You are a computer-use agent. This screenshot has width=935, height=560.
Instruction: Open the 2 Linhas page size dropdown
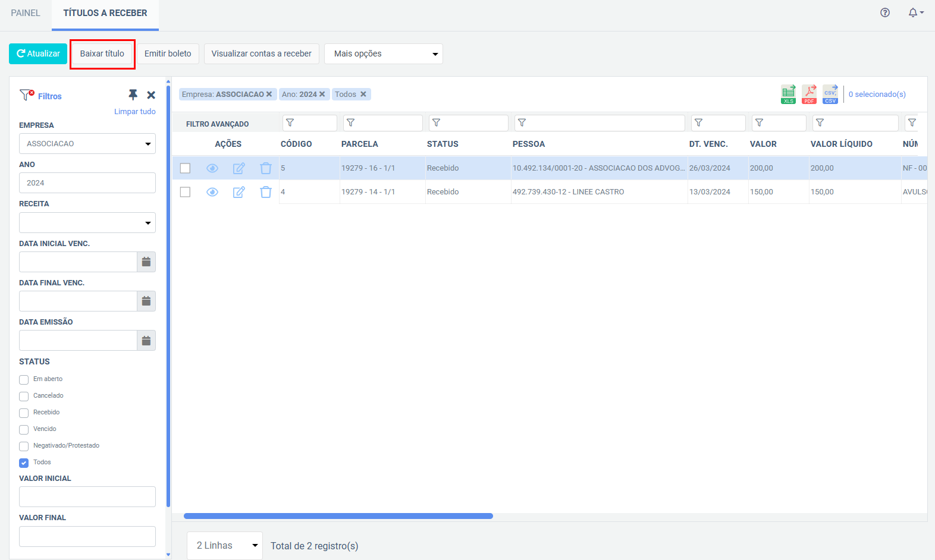(225, 546)
